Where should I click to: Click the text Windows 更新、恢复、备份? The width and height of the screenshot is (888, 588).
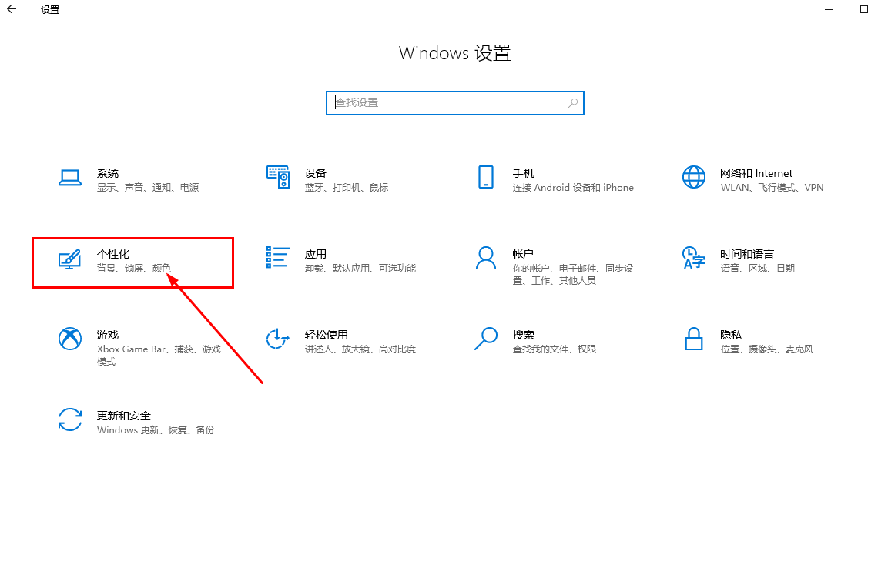tap(156, 430)
